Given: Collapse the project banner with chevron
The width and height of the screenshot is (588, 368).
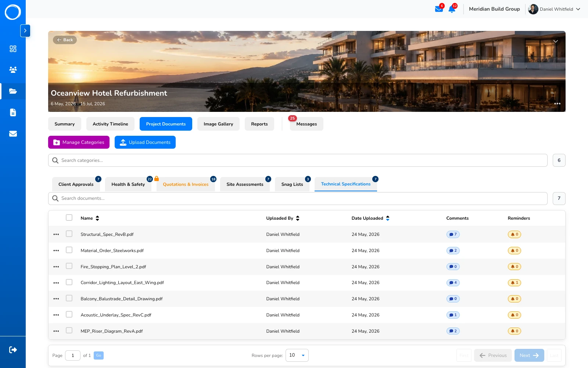Looking at the screenshot, I should coord(556,41).
